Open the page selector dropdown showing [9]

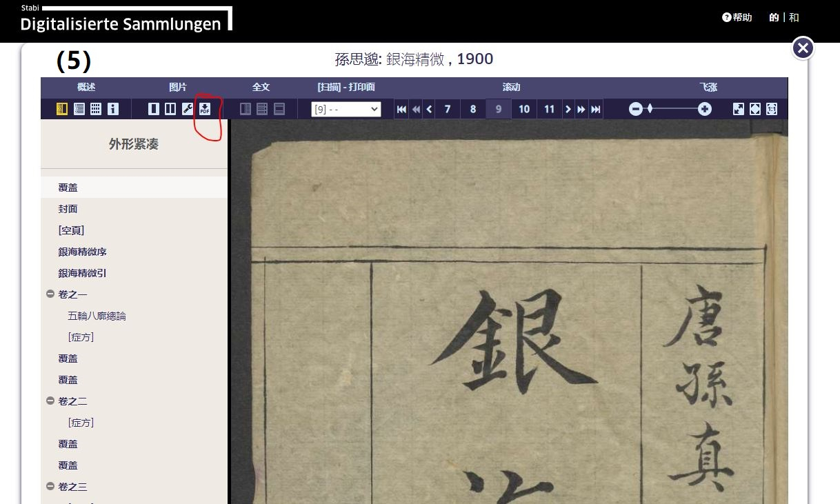[346, 109]
